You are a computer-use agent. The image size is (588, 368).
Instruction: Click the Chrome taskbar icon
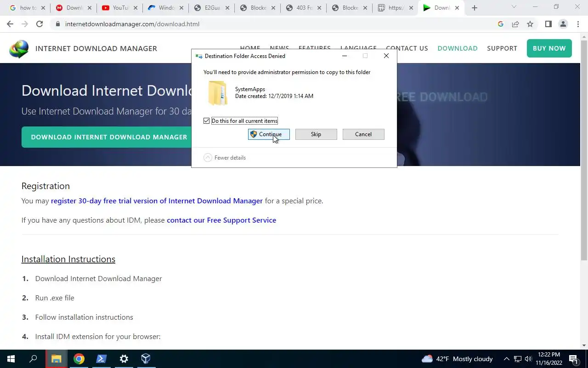[79, 359]
